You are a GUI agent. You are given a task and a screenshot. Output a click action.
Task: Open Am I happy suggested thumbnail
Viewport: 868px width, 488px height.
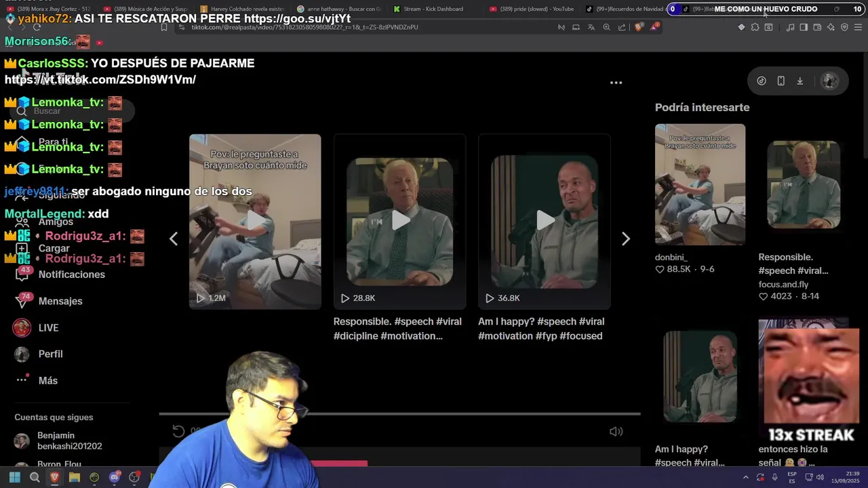pos(700,377)
